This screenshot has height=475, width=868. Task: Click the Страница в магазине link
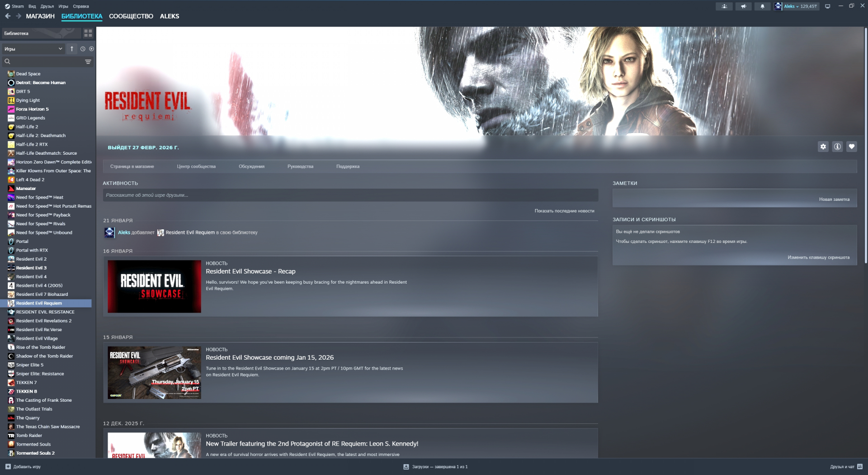click(x=132, y=166)
